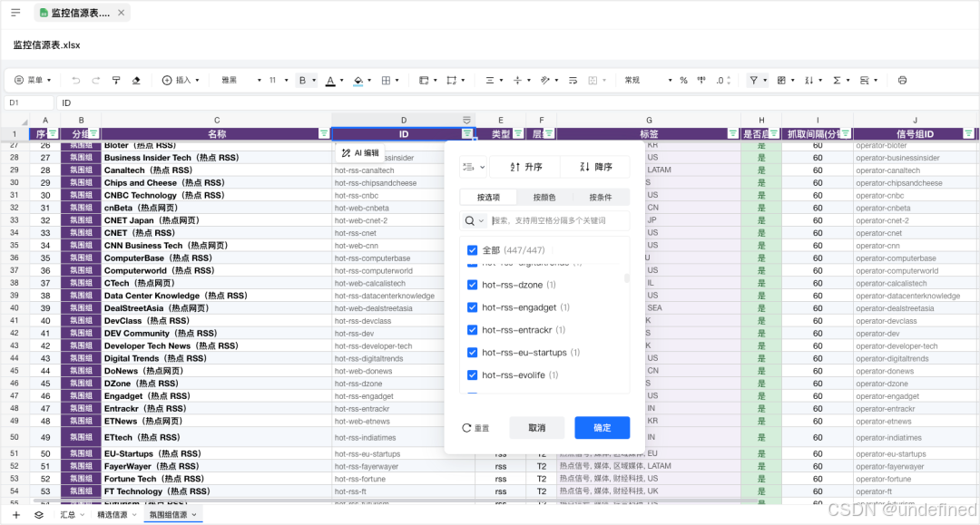Click the printer icon
The height and width of the screenshot is (525, 980).
[903, 80]
